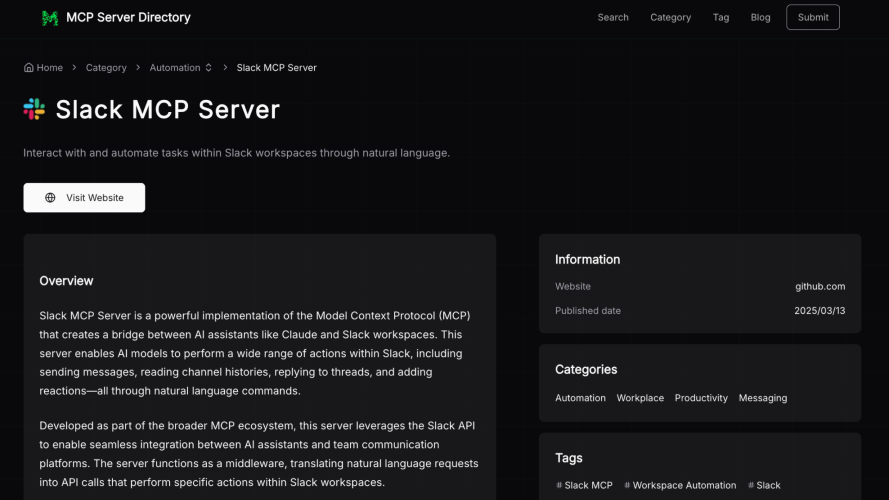
Task: Open the Slack MCP tag
Action: (x=584, y=485)
